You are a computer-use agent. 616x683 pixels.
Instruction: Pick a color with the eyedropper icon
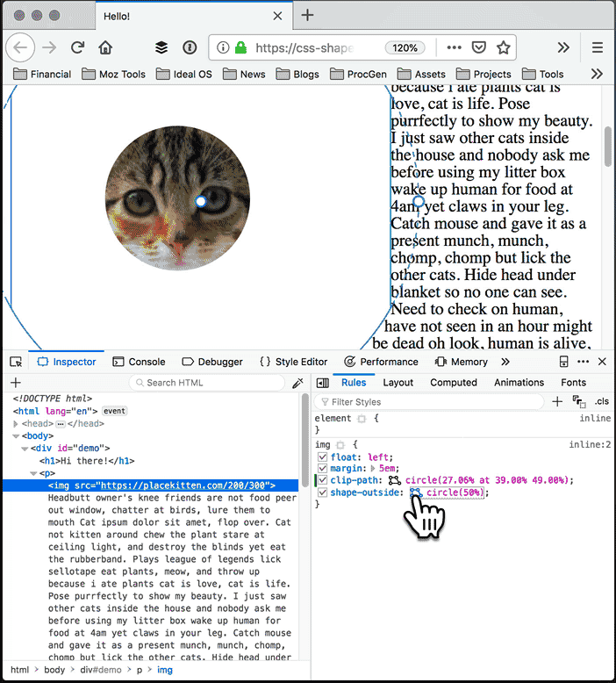coord(297,383)
